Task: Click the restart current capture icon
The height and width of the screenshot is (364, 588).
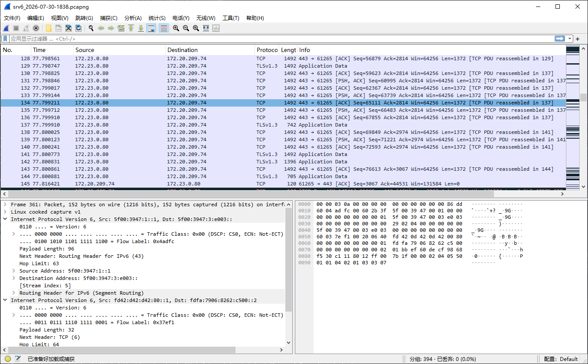Action: coord(26,28)
